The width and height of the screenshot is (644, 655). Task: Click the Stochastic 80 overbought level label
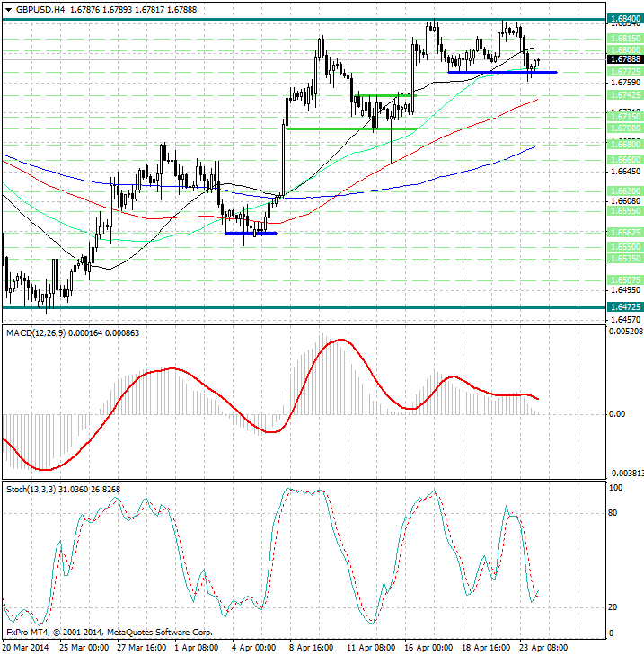click(x=613, y=513)
